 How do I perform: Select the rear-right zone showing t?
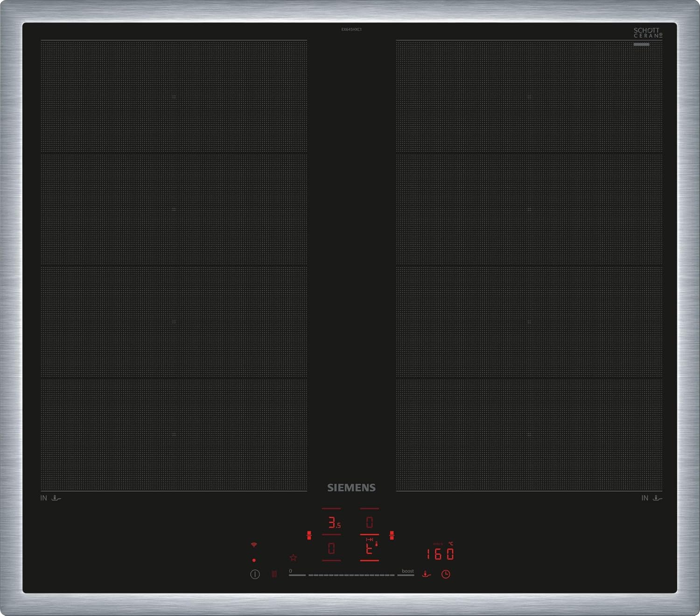[369, 549]
